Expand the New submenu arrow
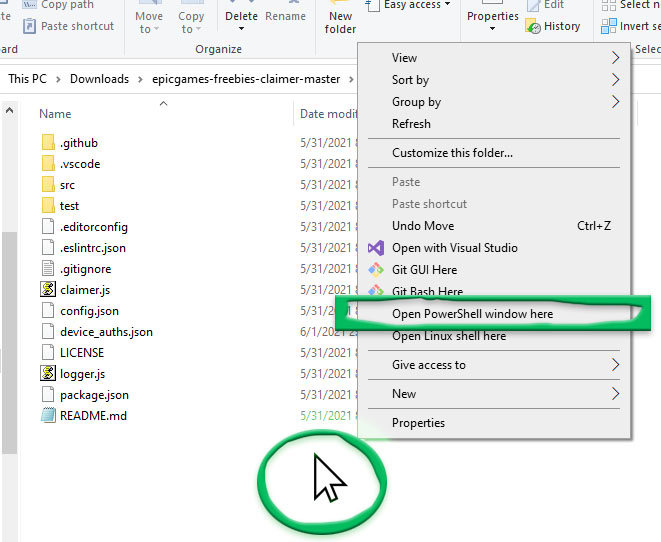 tap(615, 394)
